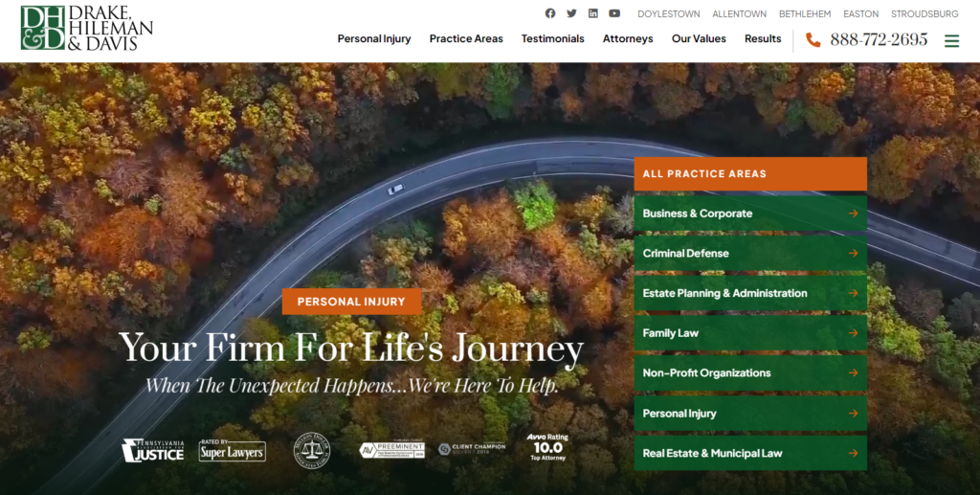
Task: Open Estate Planning & Administration practice area
Action: tap(750, 293)
